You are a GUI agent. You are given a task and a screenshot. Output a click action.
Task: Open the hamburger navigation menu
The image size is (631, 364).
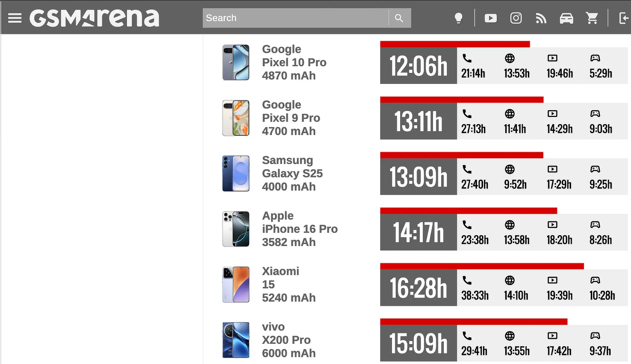click(15, 18)
